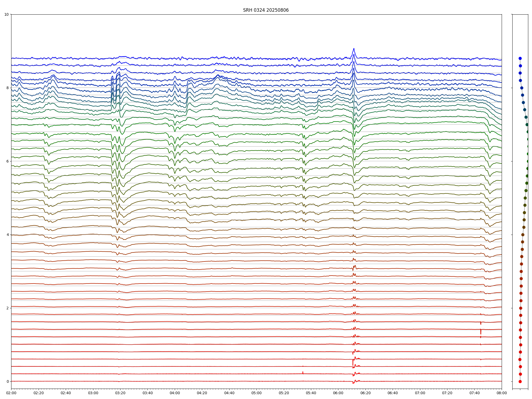Select the 06:20 x-axis tick label
532x399 pixels.
click(x=365, y=393)
